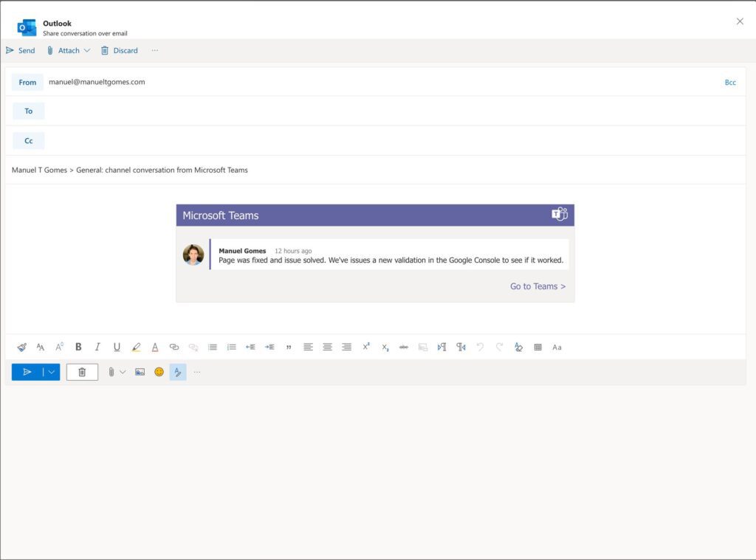Close the Outlook share dialog

click(740, 21)
